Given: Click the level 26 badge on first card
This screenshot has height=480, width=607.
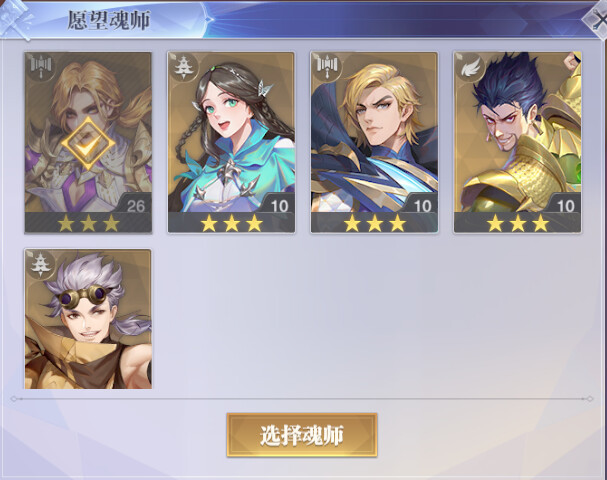Looking at the screenshot, I should coord(134,205).
